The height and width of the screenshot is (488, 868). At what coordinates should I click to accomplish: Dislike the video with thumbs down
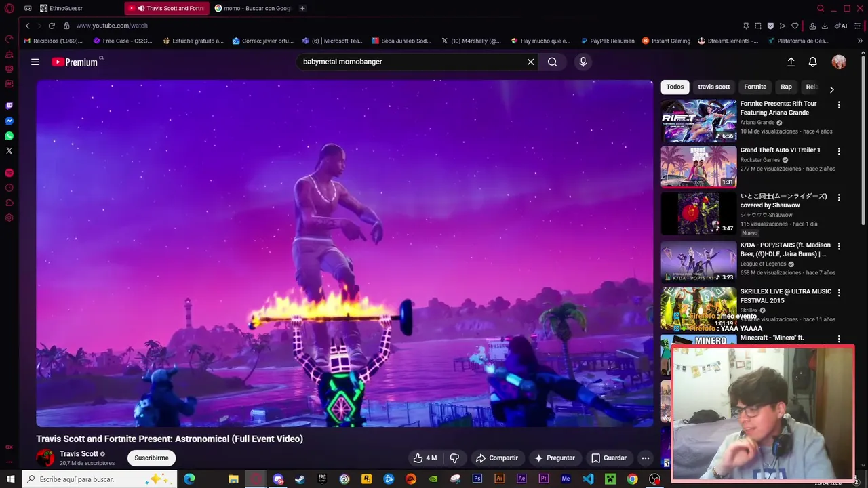tap(454, 458)
